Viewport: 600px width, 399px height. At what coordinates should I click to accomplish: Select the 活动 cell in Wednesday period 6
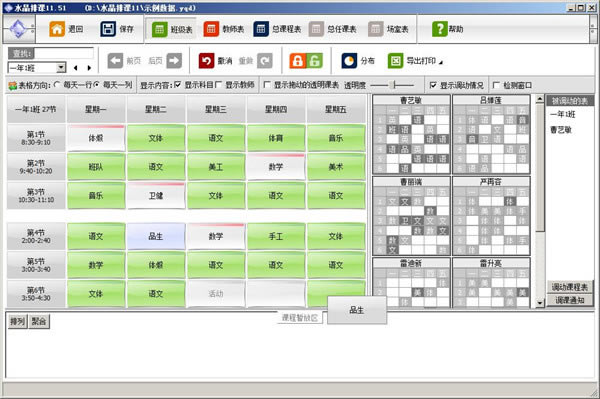click(216, 294)
